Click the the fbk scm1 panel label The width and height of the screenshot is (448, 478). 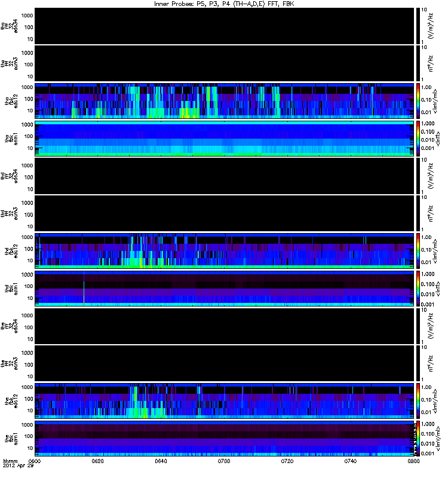point(11,439)
